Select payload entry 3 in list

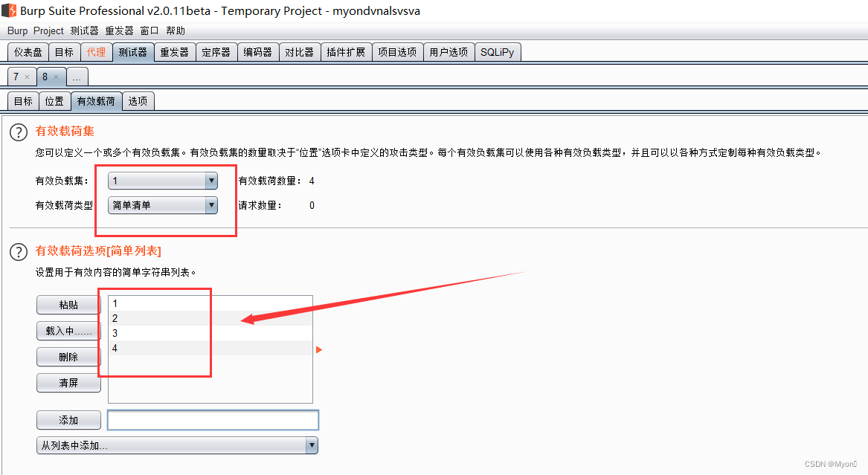click(210, 333)
